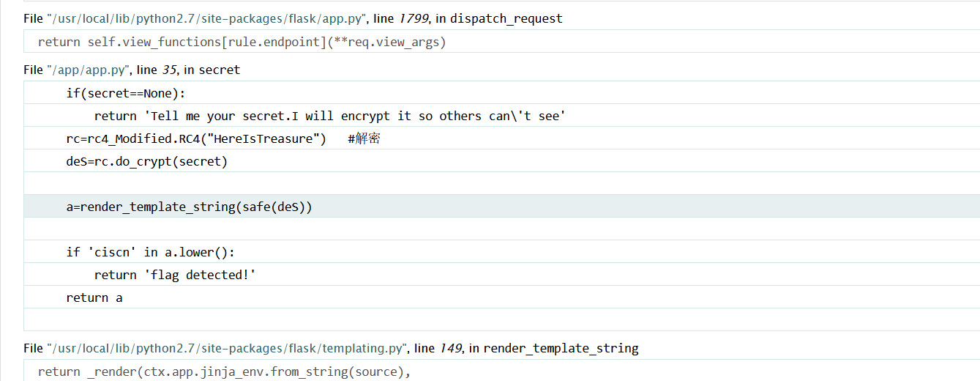Click line number 149 in templating frame
980x381 pixels.
[x=450, y=348]
